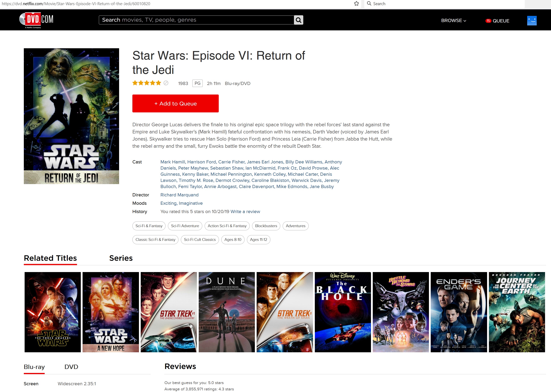Click the Imaginative mood link
Screen dimensions: 551x392
pyautogui.click(x=191, y=203)
